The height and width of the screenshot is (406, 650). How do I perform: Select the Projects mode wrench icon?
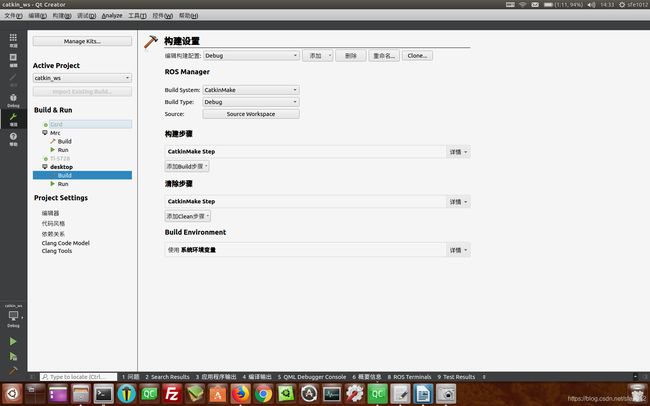coord(13,119)
